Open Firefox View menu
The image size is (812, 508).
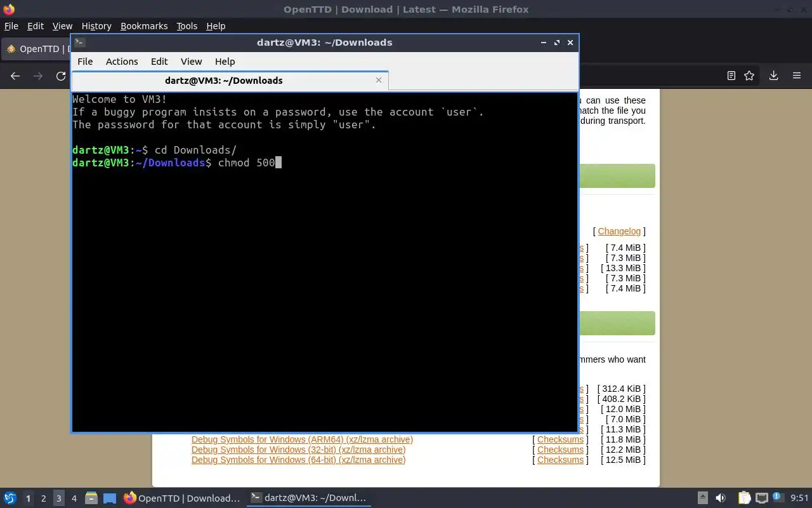62,26
